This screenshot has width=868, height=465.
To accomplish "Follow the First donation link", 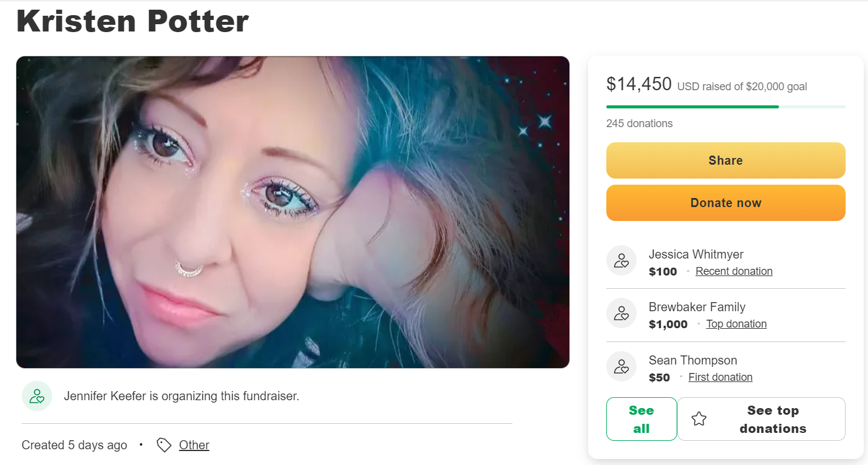I will point(720,377).
